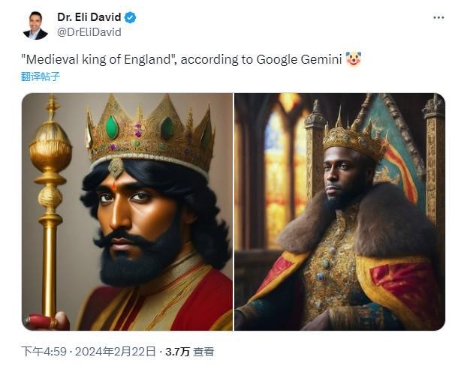This screenshot has height=366, width=473.
Task: Click the green emerald on left crown
Action: click(112, 127)
